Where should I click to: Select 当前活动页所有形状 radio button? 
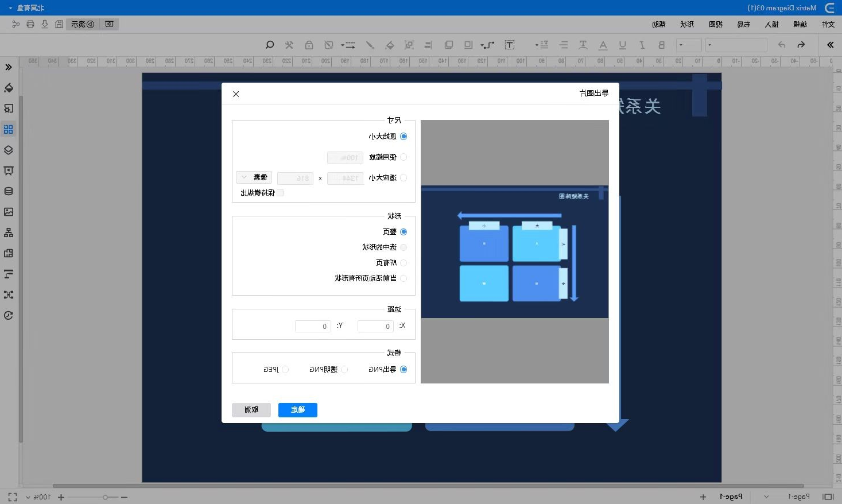click(403, 278)
